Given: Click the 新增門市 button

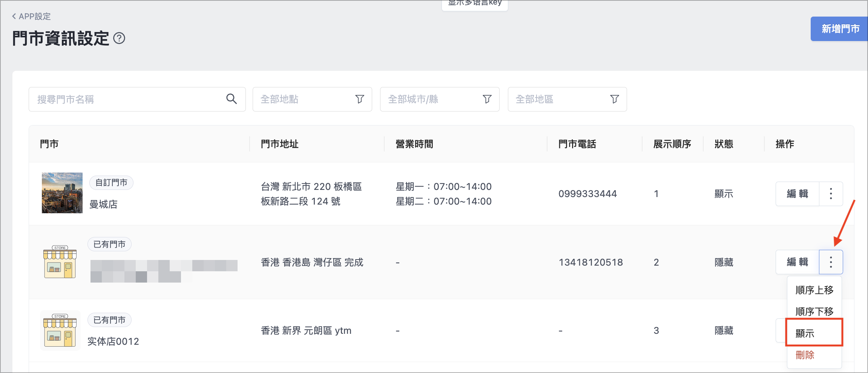Looking at the screenshot, I should (839, 29).
